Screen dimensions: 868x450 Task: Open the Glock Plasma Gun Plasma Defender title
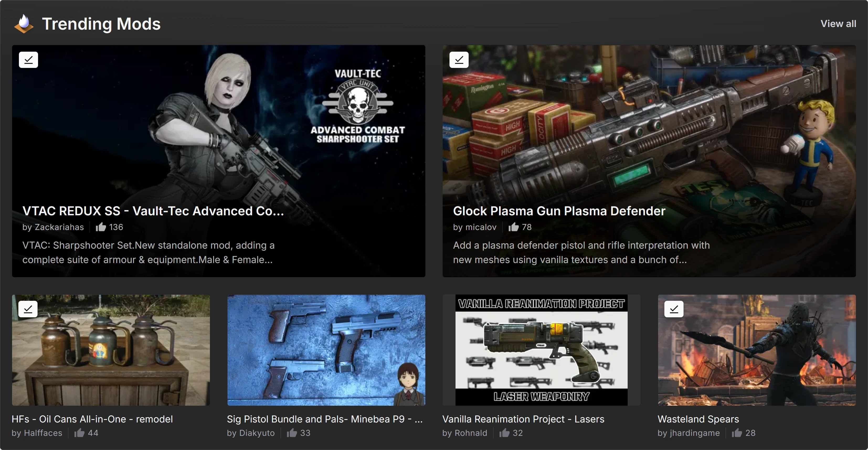click(559, 211)
